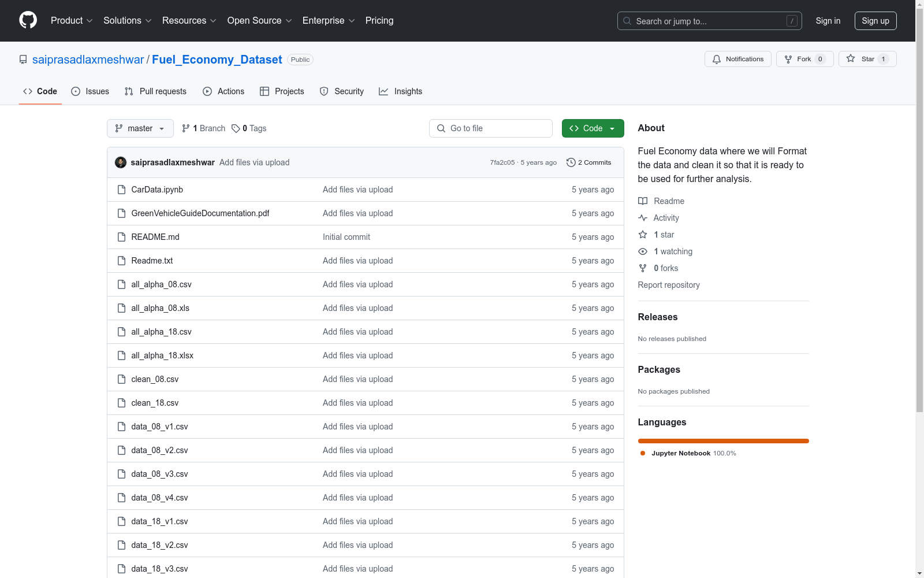The height and width of the screenshot is (578, 924).
Task: Click the tag icon beside 0 Tags
Action: (236, 128)
